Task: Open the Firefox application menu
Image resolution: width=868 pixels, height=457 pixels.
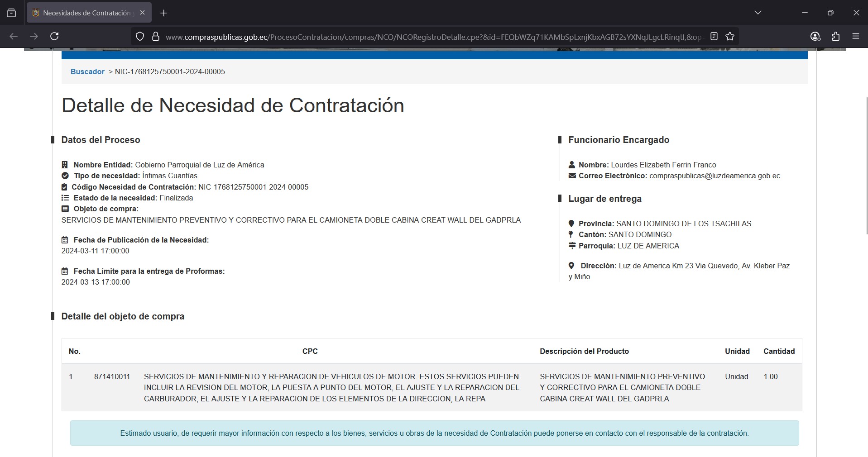Action: 856,36
